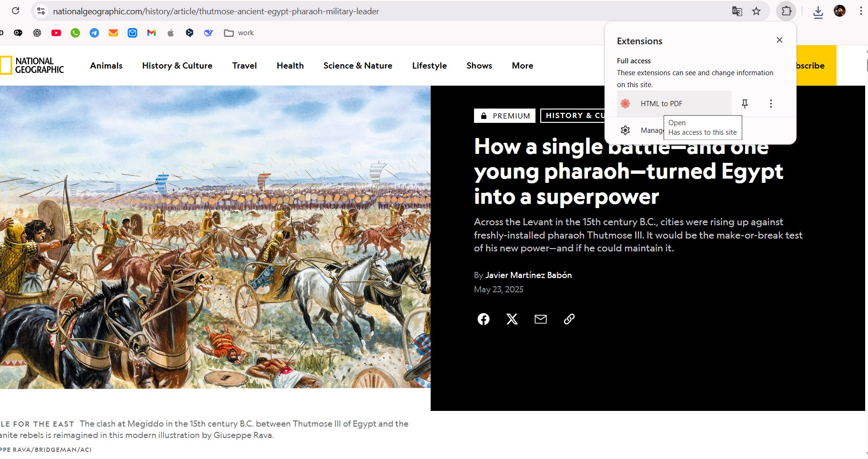The height and width of the screenshot is (459, 868).
Task: Open the black speech-bubble bookmark icon
Action: (18, 33)
